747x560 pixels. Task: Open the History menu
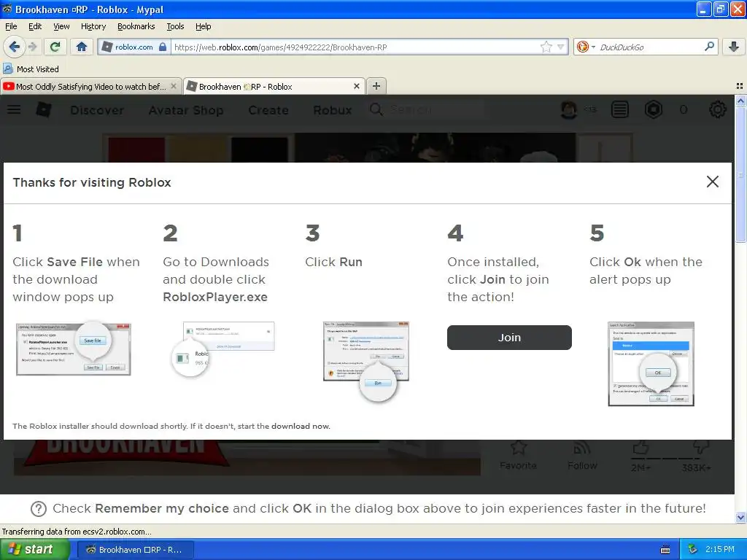(93, 26)
